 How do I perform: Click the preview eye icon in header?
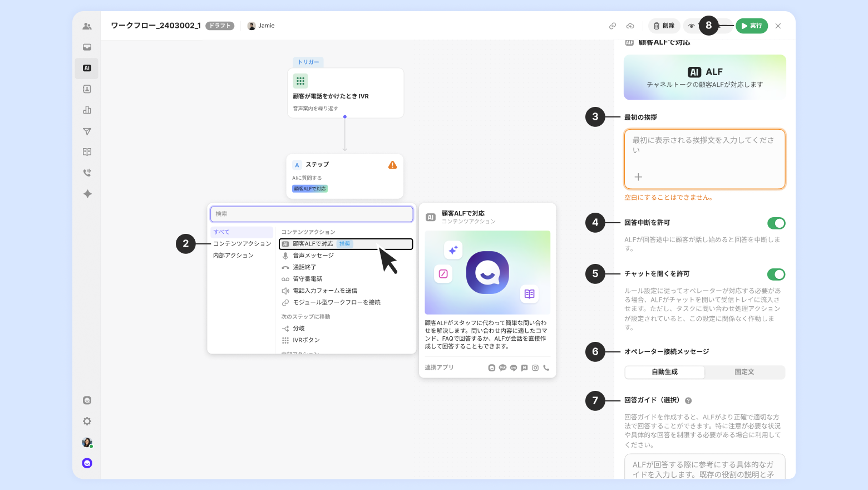click(x=692, y=26)
